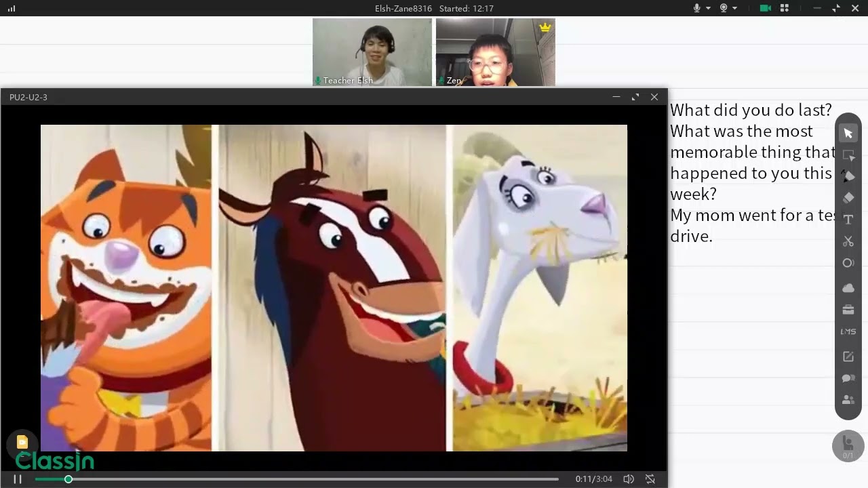Expand the webcam options arrow
Screen dimensions: 868x488
[x=735, y=8]
